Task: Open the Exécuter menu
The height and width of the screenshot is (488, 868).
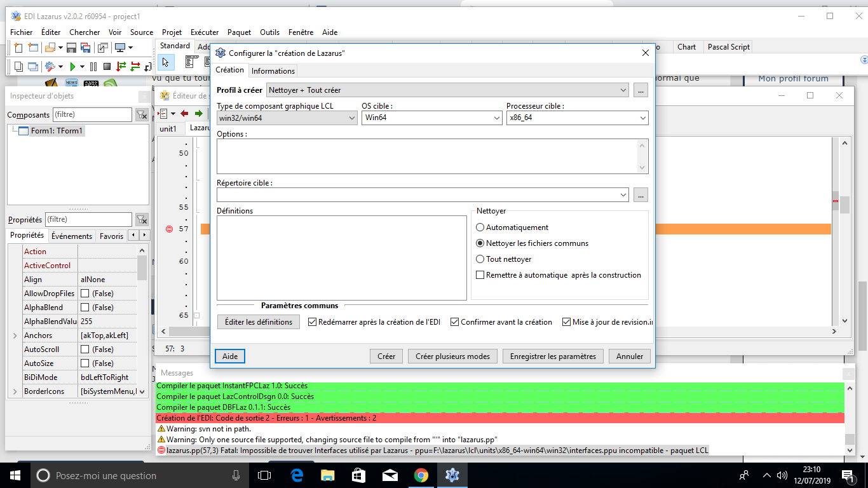Action: click(205, 32)
